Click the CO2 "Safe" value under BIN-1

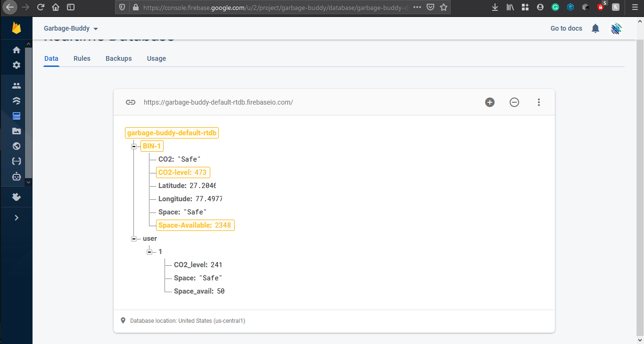coord(189,159)
